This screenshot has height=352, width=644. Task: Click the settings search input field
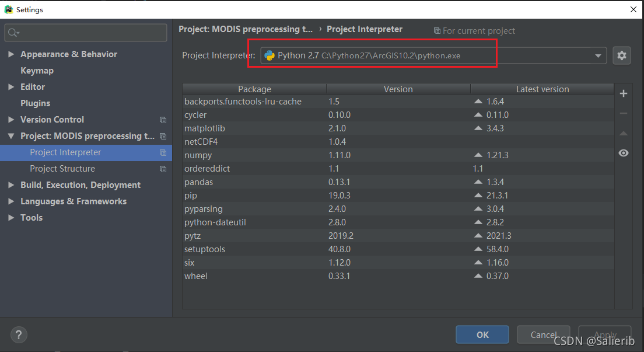86,33
